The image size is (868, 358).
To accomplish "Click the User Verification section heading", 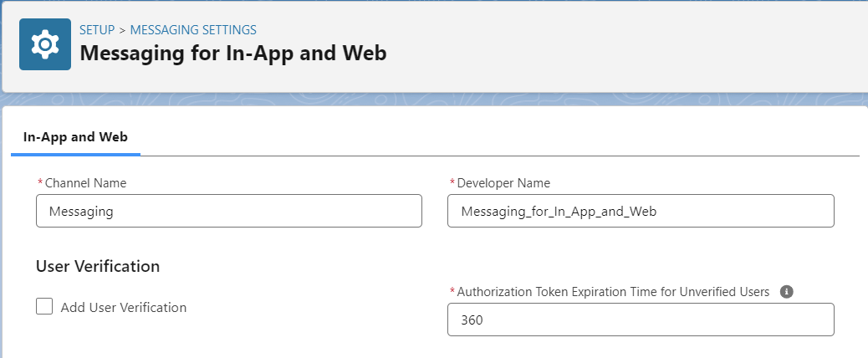I will [98, 266].
